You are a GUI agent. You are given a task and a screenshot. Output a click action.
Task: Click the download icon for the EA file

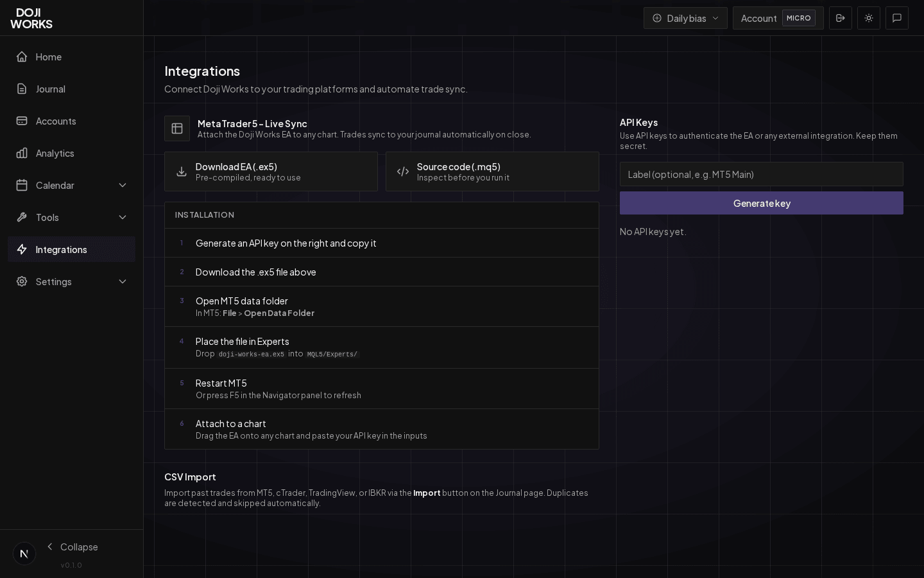(182, 171)
